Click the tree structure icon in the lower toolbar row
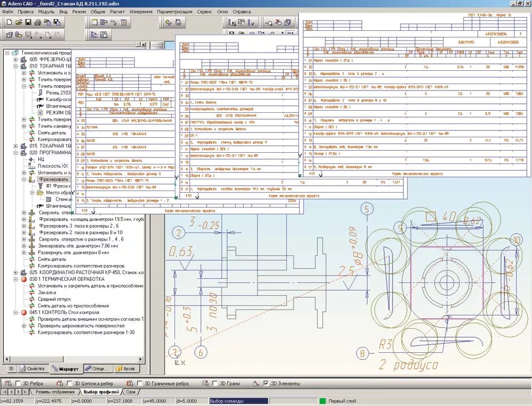Screen dimensions: 532x406 point(94,34)
